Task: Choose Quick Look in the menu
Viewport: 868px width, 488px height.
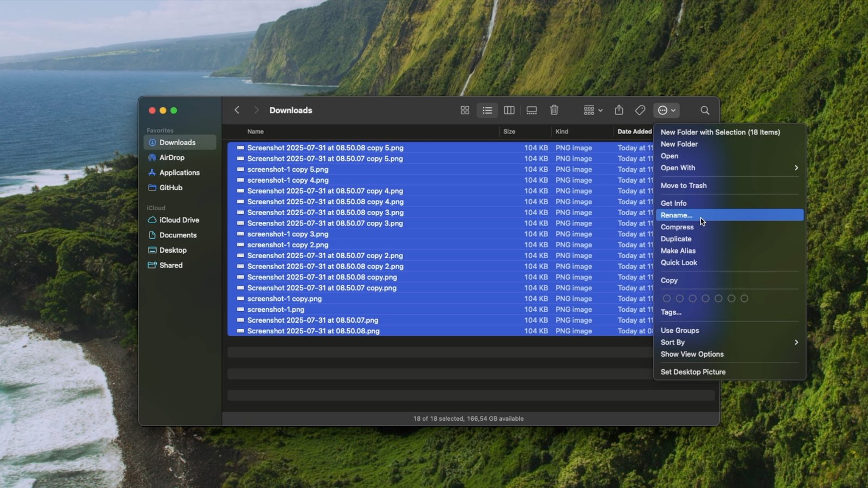Action: pos(729,263)
